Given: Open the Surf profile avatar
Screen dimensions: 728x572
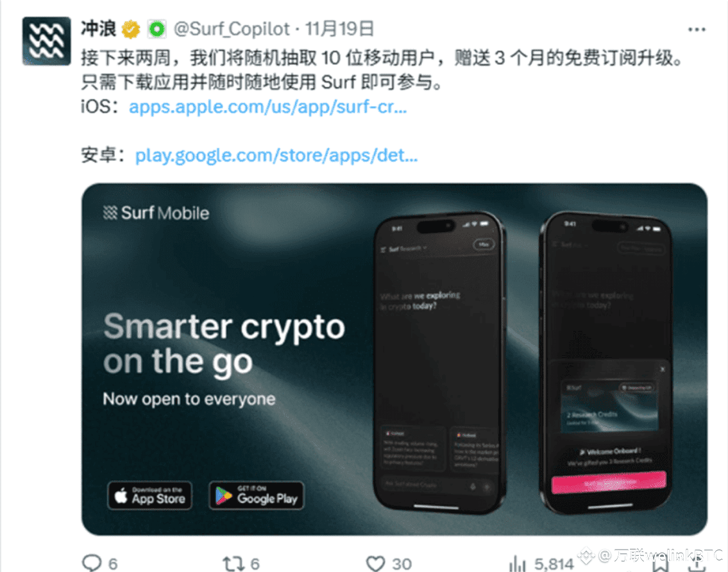Looking at the screenshot, I should point(46,41).
